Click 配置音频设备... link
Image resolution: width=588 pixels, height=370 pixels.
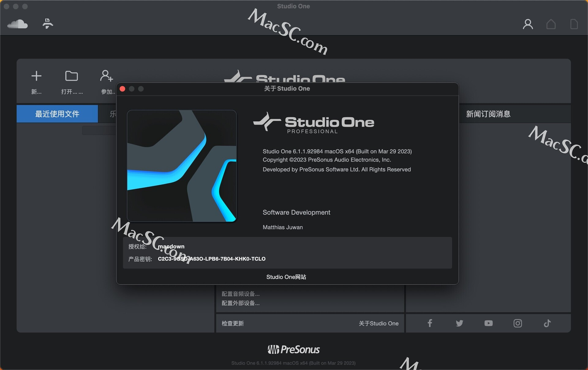(x=240, y=294)
